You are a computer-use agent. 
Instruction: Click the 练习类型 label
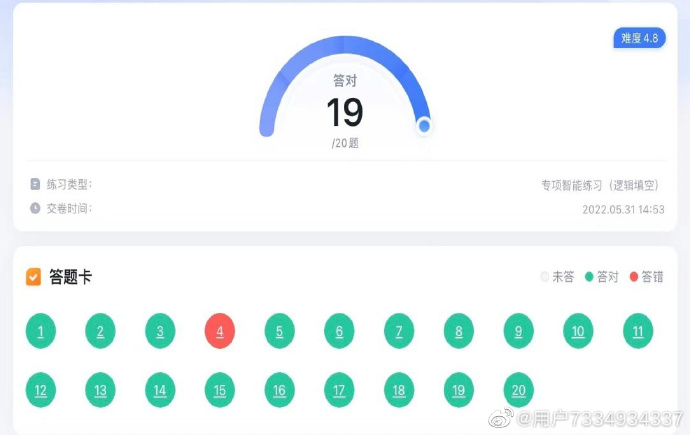pos(69,184)
